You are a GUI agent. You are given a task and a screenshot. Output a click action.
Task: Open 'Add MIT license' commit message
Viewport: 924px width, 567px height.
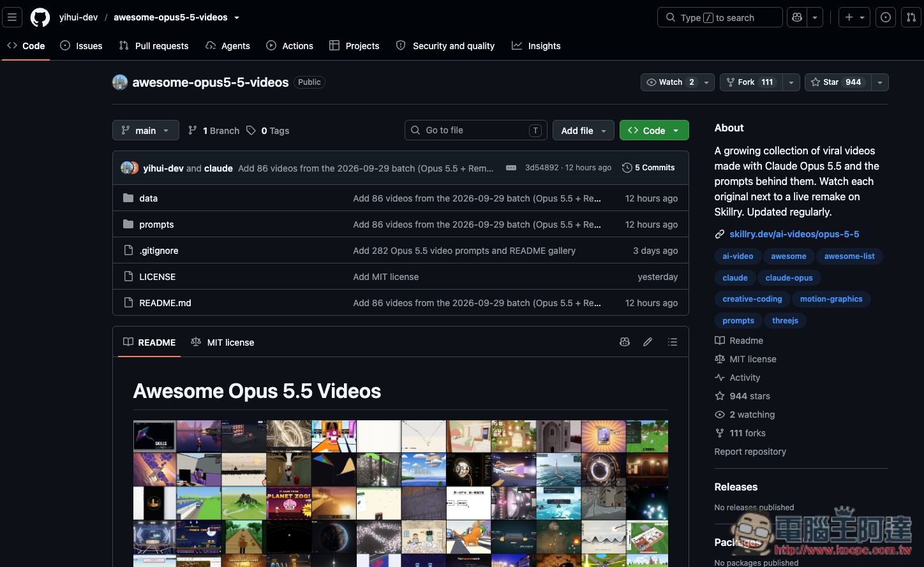(x=386, y=277)
